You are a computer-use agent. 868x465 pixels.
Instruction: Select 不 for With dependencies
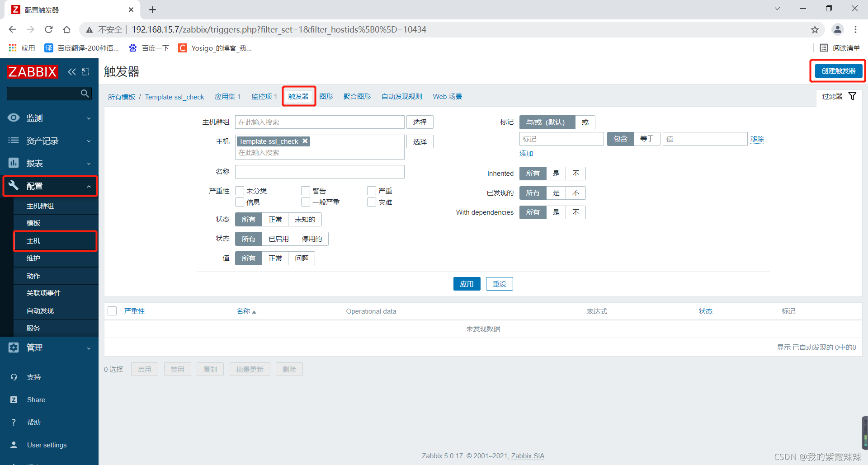point(576,212)
